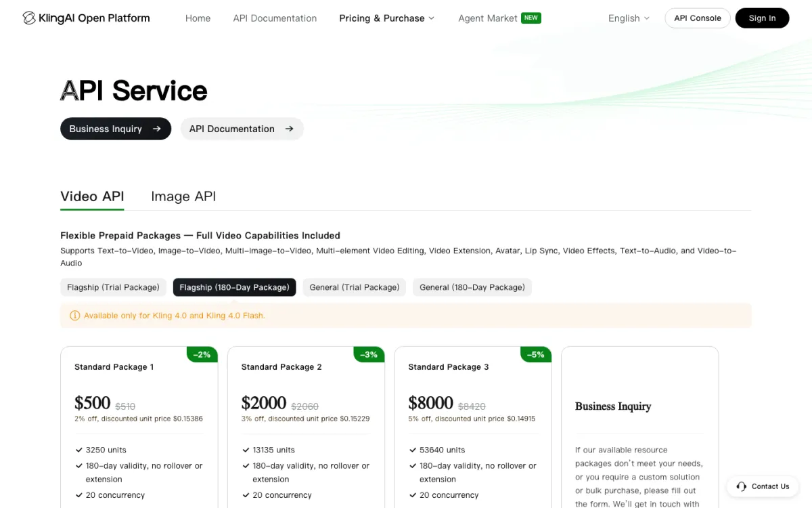The height and width of the screenshot is (508, 812).
Task: Click the Standard Package 1 title
Action: coord(114,367)
